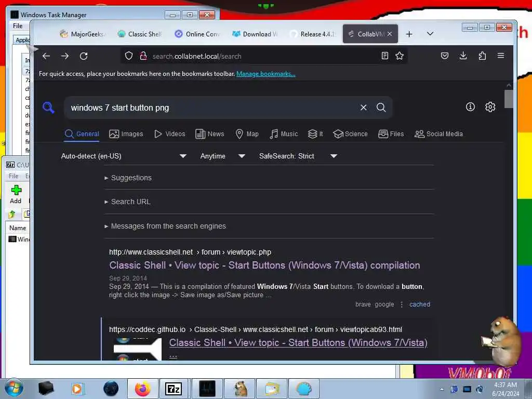The height and width of the screenshot is (399, 532).
Task: Open the File menu in Task Manager
Action: coord(18,26)
